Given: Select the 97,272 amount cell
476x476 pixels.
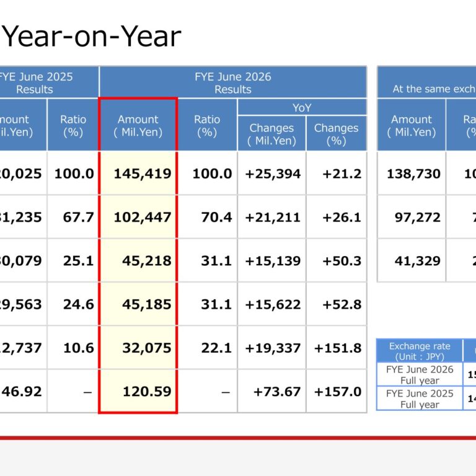Looking at the screenshot, I should click(x=412, y=217).
